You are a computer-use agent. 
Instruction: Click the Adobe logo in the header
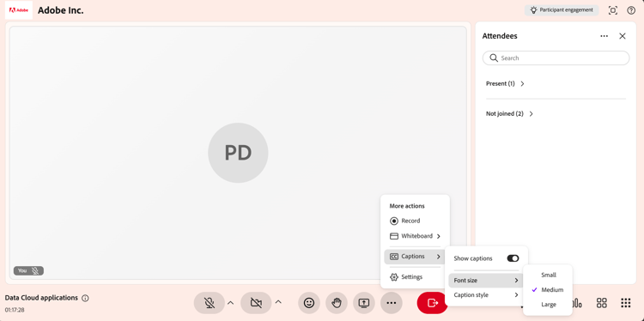click(x=19, y=10)
